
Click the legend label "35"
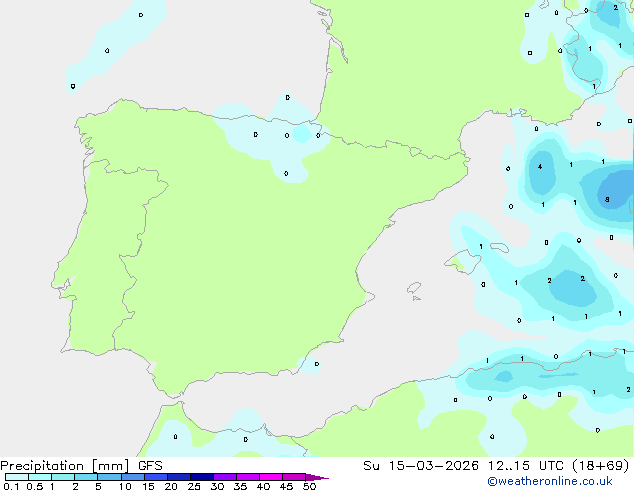point(240,486)
